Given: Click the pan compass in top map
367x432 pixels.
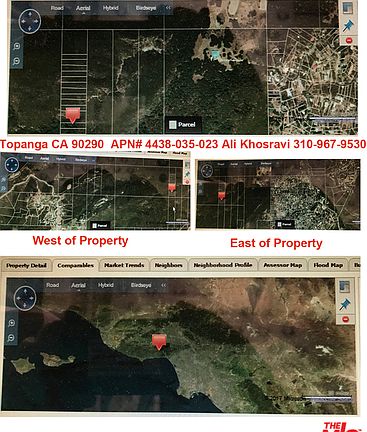Looking at the screenshot, I should tap(30, 21).
